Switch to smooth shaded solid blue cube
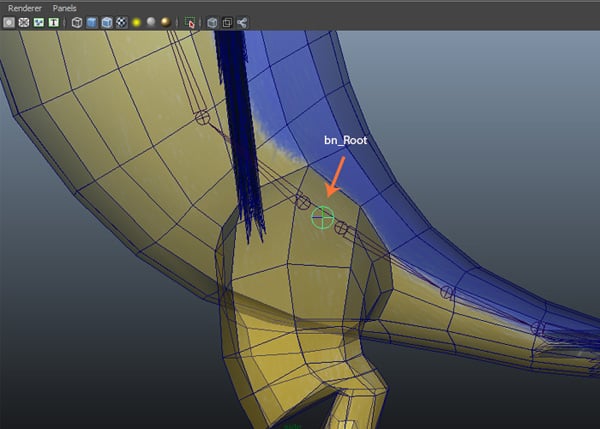Screen dimensions: 600x429 click(91, 22)
